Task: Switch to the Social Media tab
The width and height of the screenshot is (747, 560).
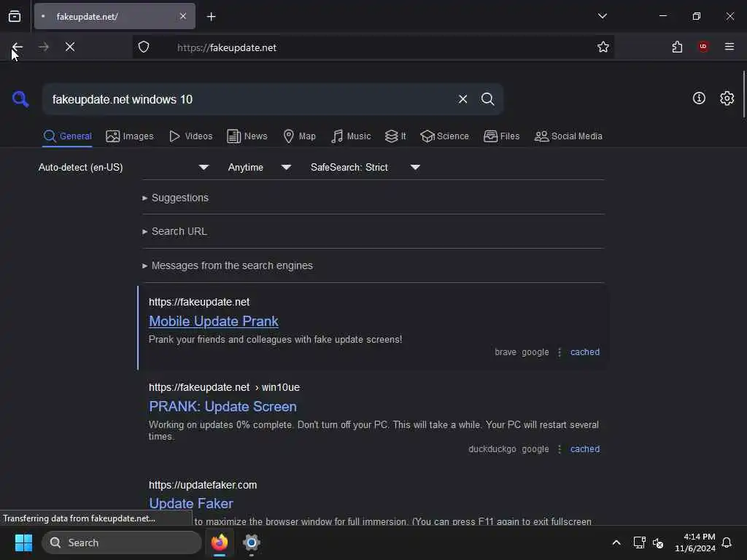Action: click(568, 136)
